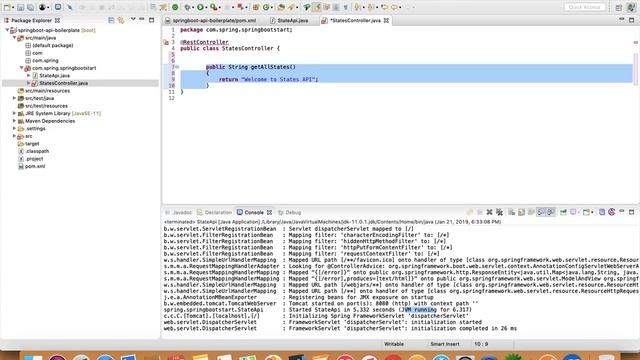Click the Clear Console icon
The height and width of the screenshot is (360, 640).
[511, 212]
